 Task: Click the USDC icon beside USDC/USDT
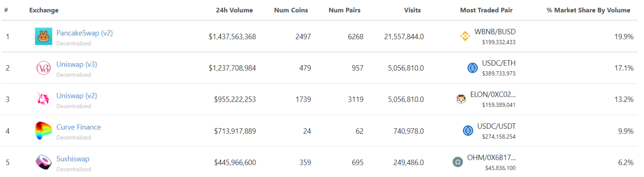click(468, 131)
